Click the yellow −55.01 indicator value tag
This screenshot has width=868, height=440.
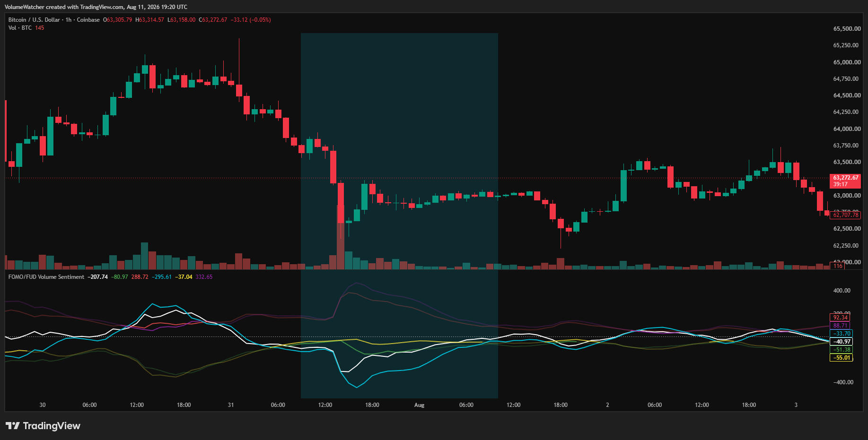[842, 358]
